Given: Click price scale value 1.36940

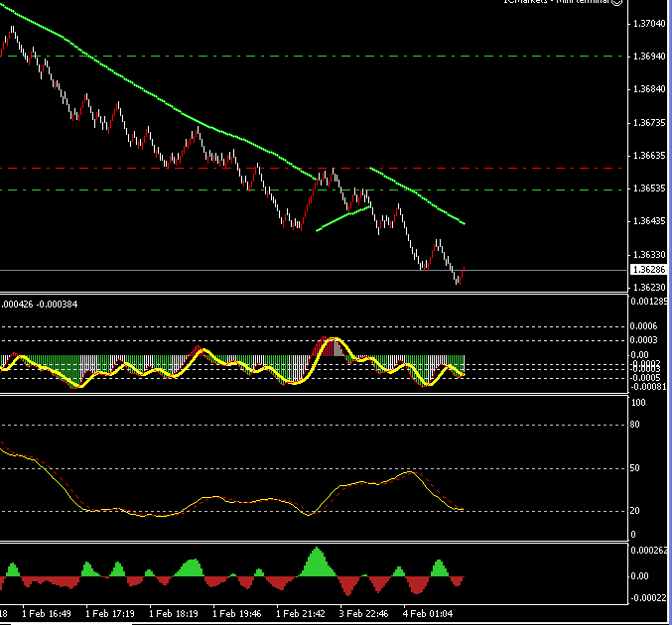Looking at the screenshot, I should pos(649,57).
